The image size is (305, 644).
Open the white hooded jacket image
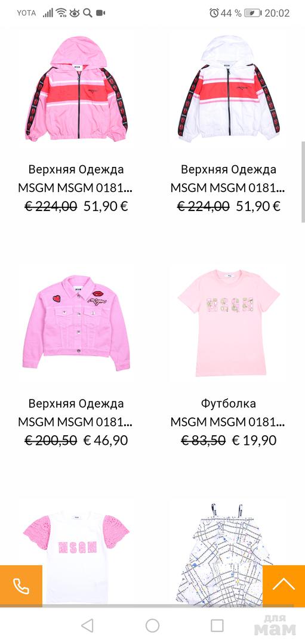(x=229, y=89)
